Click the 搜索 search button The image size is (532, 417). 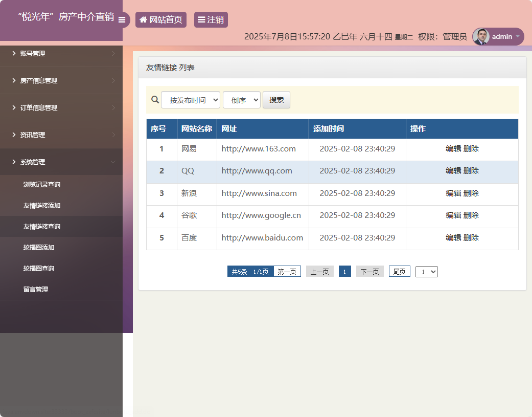[276, 100]
